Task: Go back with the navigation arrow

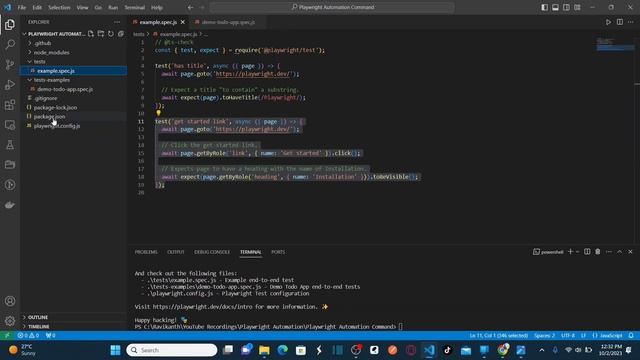Action: click(x=191, y=7)
